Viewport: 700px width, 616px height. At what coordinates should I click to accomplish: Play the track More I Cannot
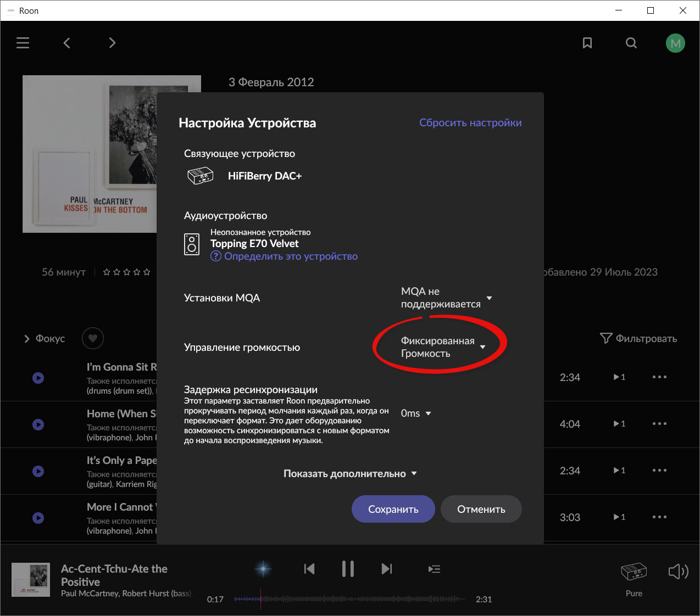coord(38,518)
